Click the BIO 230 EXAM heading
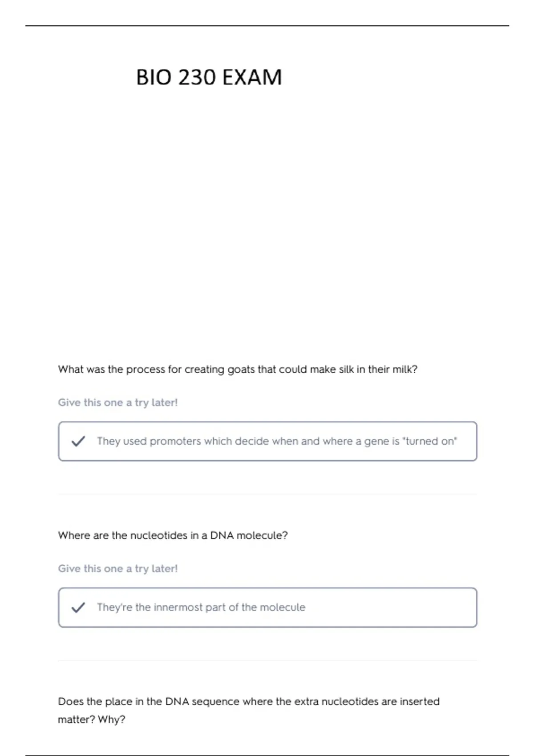 209,77
